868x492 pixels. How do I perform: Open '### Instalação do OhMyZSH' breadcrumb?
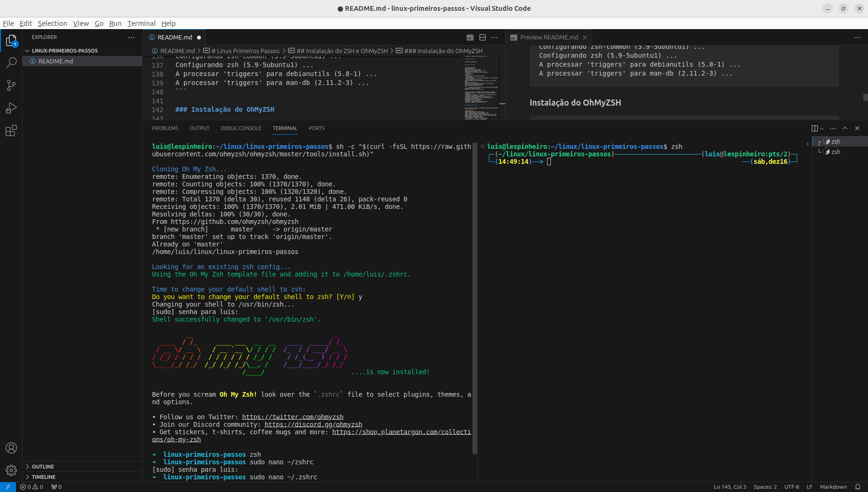point(439,51)
